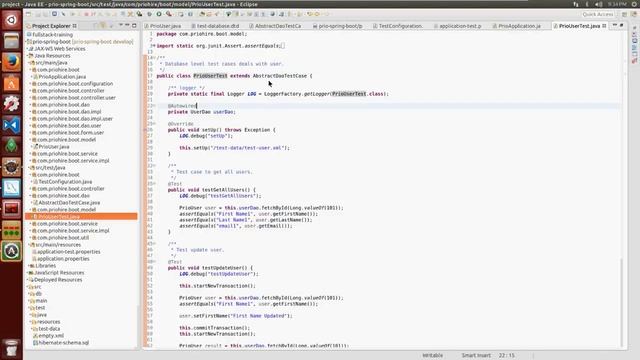Image resolution: width=640 pixels, height=360 pixels.
Task: Open the Open Perspective button near Quick Access
Action: click(624, 14)
